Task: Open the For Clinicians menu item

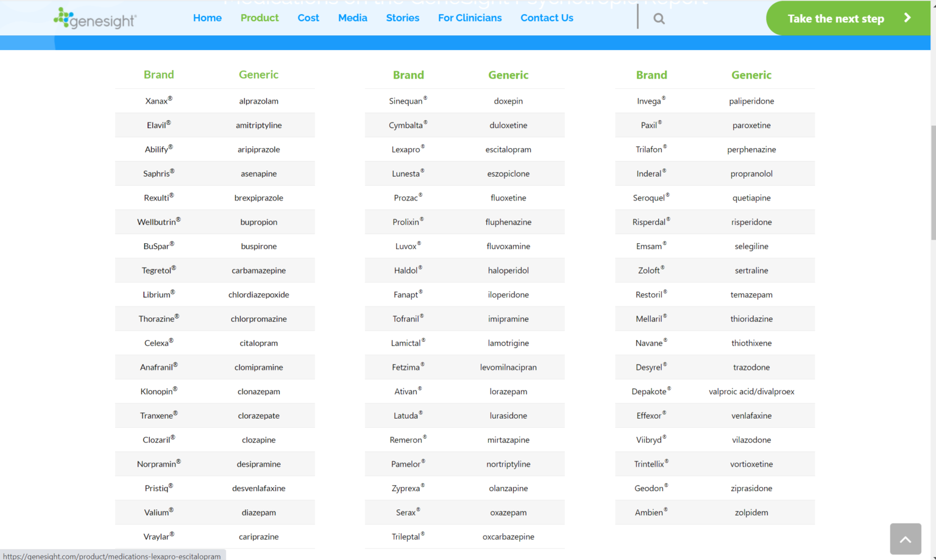Action: pyautogui.click(x=470, y=18)
